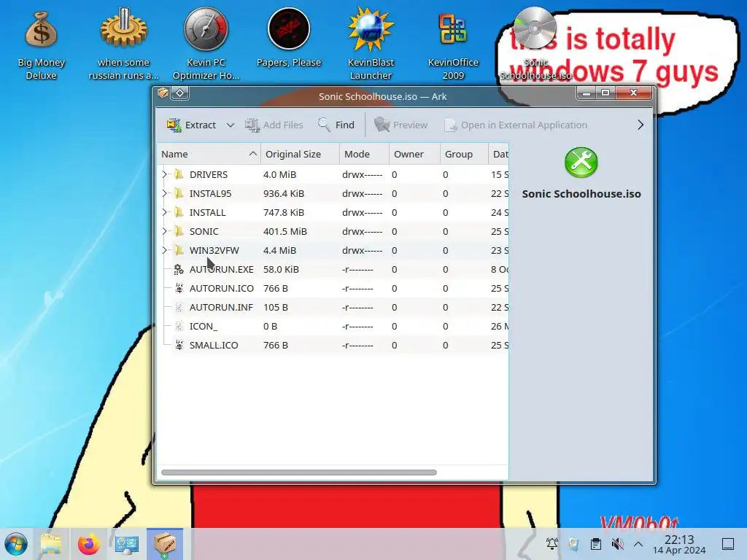Open the clock showing 22:13

(679, 544)
